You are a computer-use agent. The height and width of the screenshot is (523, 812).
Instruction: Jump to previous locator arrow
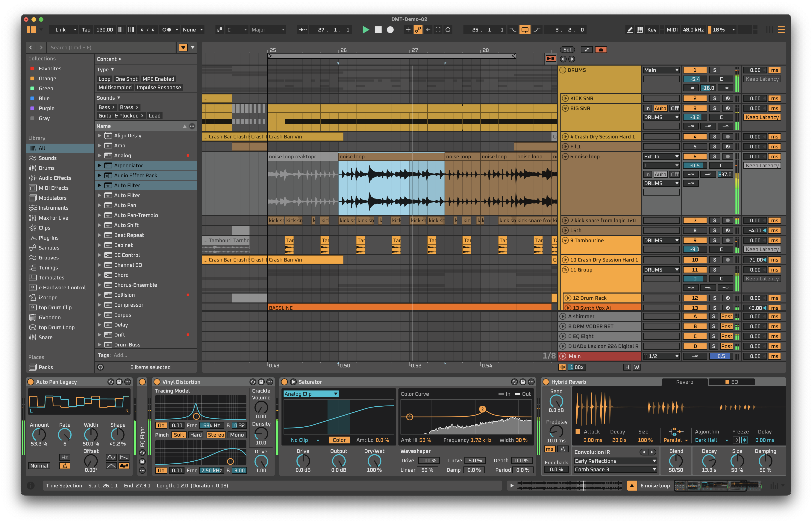(x=563, y=59)
